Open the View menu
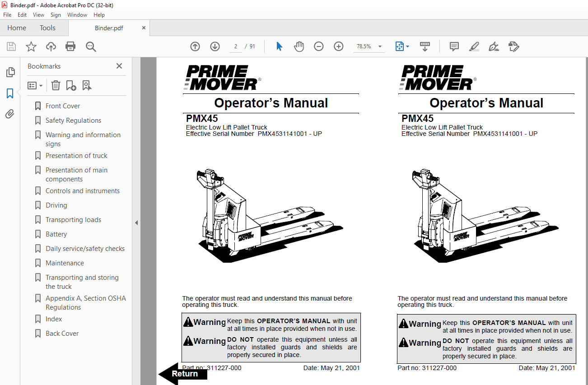The image size is (588, 385). pos(39,15)
